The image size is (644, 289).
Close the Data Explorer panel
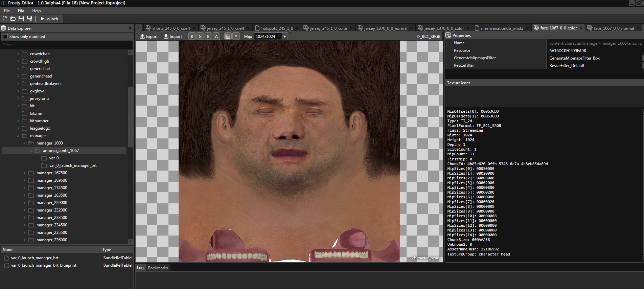[130, 28]
